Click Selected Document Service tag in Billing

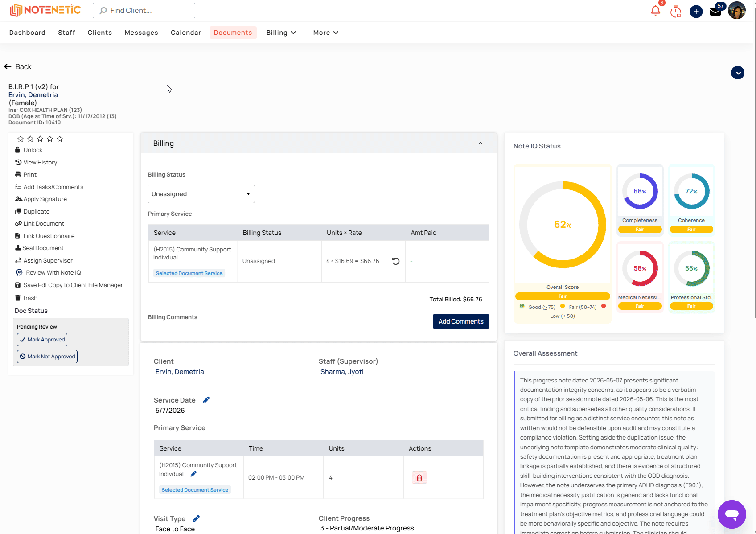(x=189, y=273)
